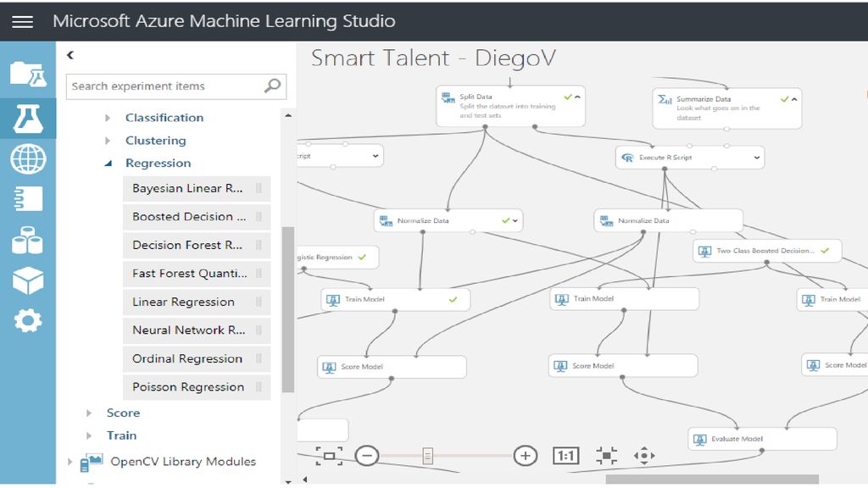Image resolution: width=868 pixels, height=488 pixels.
Task: Click the experiment title Smart Talent - DiegoV
Action: [433, 58]
